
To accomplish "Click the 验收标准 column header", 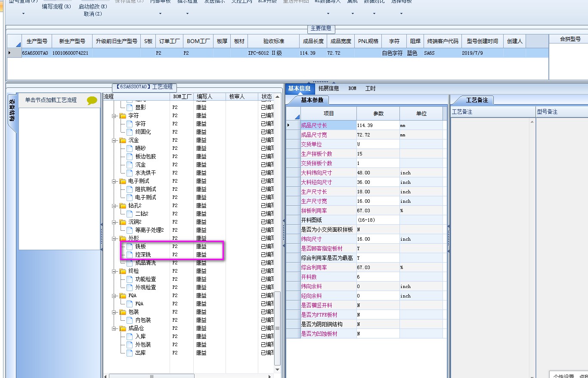I will tap(274, 41).
